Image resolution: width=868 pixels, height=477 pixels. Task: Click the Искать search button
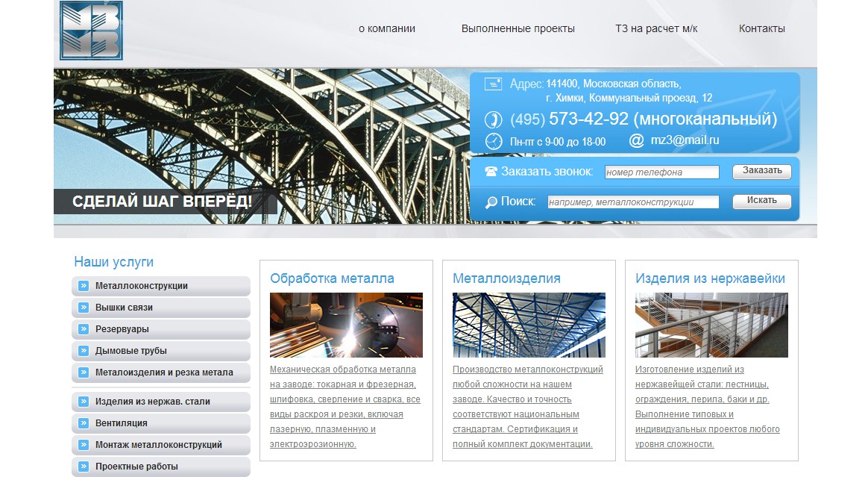[x=761, y=201]
